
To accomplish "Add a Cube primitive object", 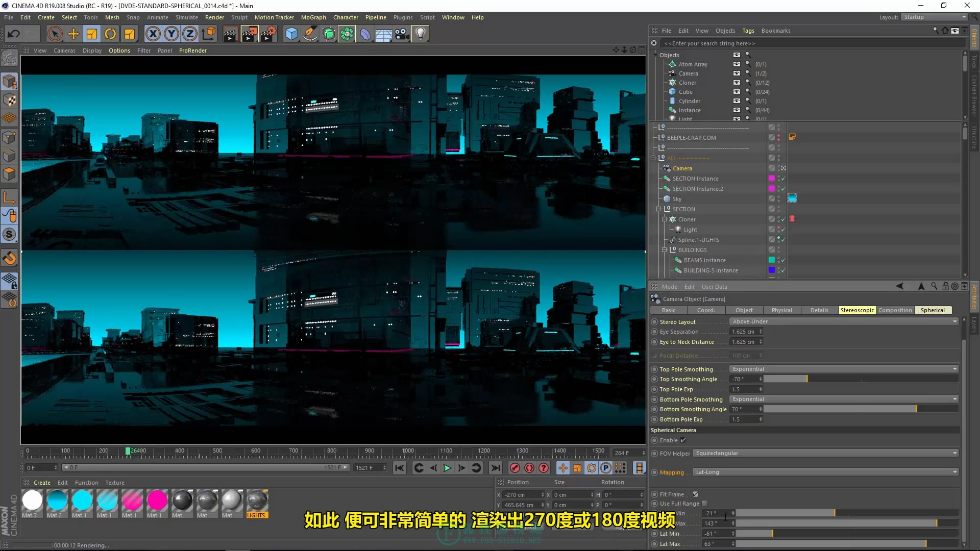I will (x=291, y=34).
